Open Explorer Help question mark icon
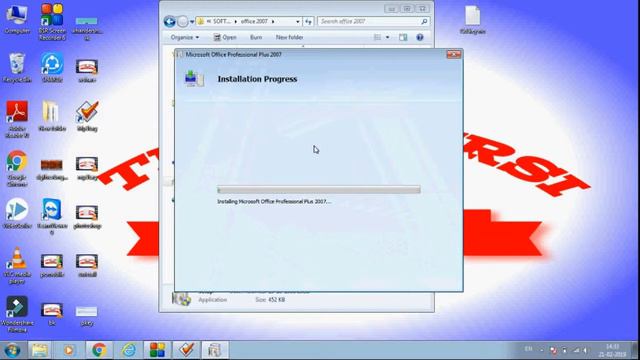Viewport: 640px width, 360px height. pos(420,37)
